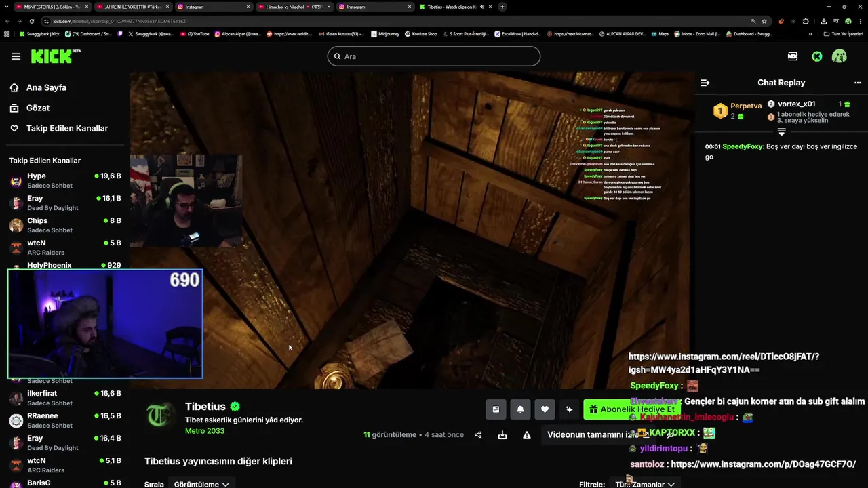Click Abonelik Hediye Et button

click(x=632, y=409)
